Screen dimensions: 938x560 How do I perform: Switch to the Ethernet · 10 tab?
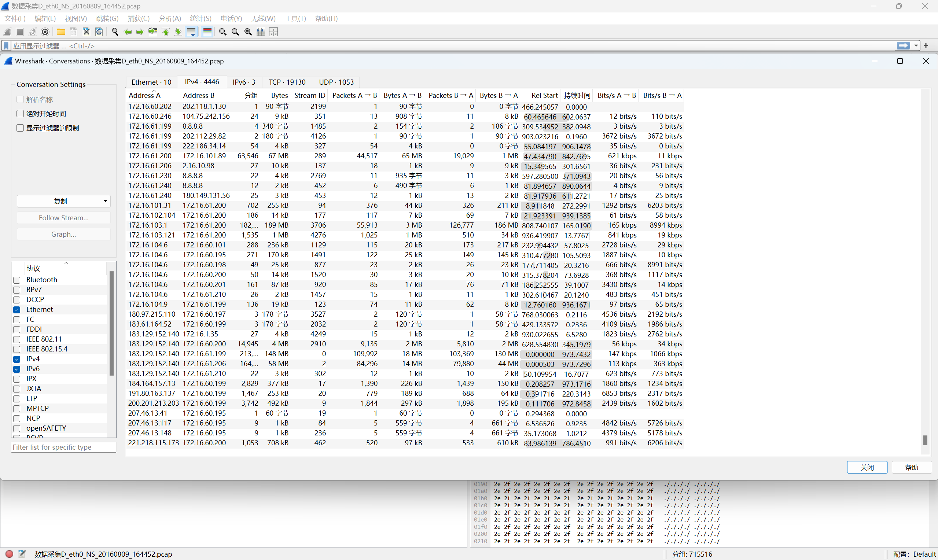[x=151, y=82]
